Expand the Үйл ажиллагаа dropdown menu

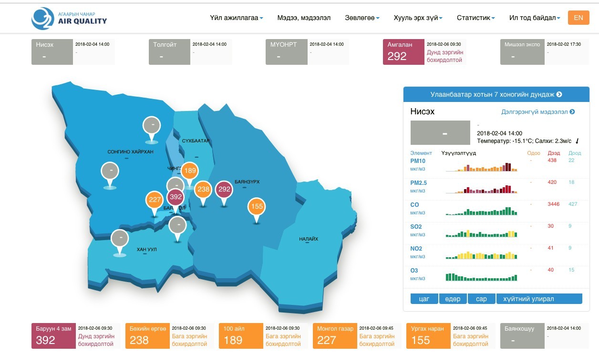(x=237, y=18)
